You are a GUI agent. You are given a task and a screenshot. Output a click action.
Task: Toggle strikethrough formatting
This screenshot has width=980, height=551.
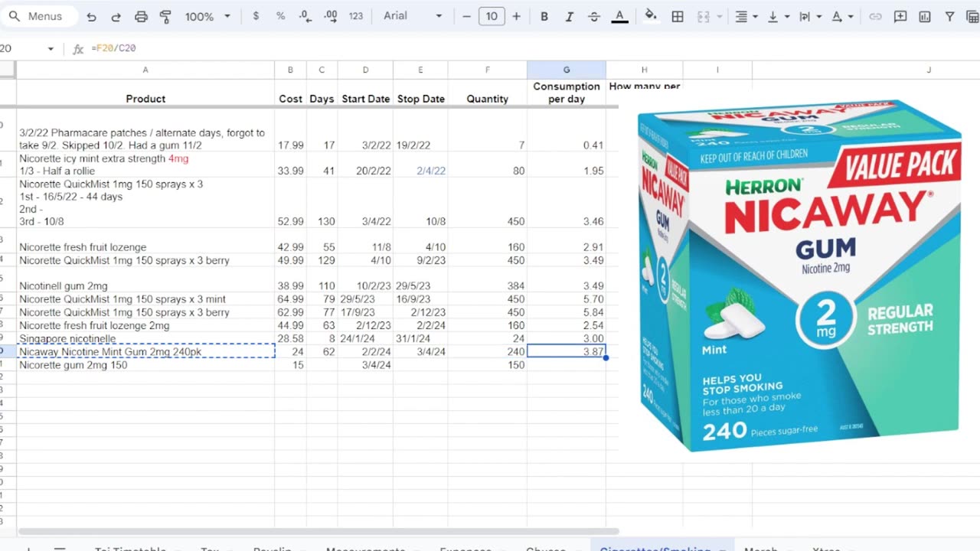(x=594, y=16)
